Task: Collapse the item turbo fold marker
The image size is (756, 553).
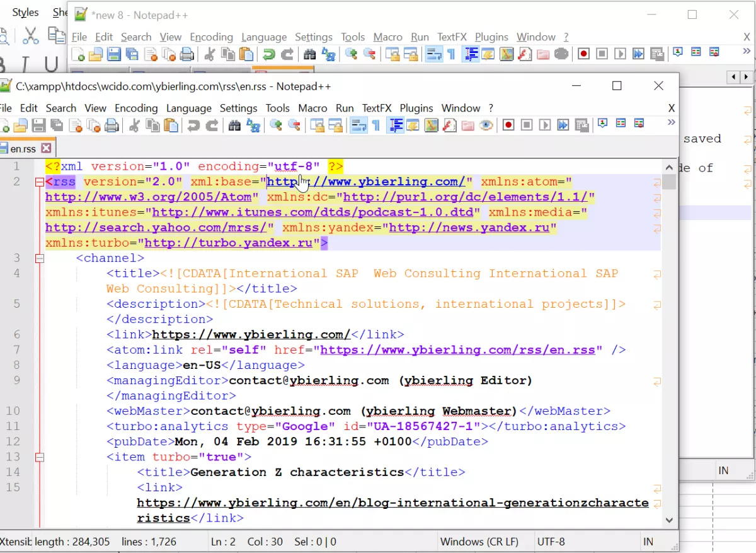Action: (40, 457)
